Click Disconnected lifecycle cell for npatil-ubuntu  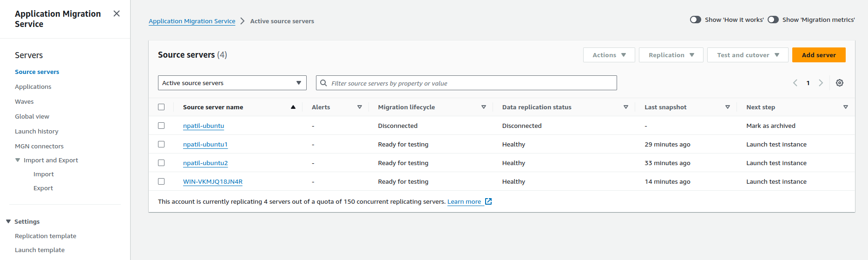coord(398,126)
